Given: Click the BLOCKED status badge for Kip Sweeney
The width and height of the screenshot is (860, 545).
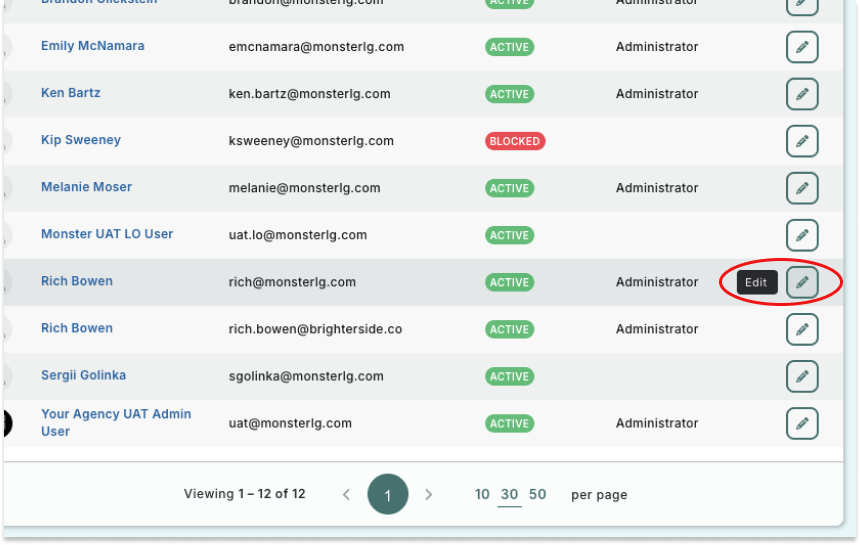Looking at the screenshot, I should tap(515, 141).
